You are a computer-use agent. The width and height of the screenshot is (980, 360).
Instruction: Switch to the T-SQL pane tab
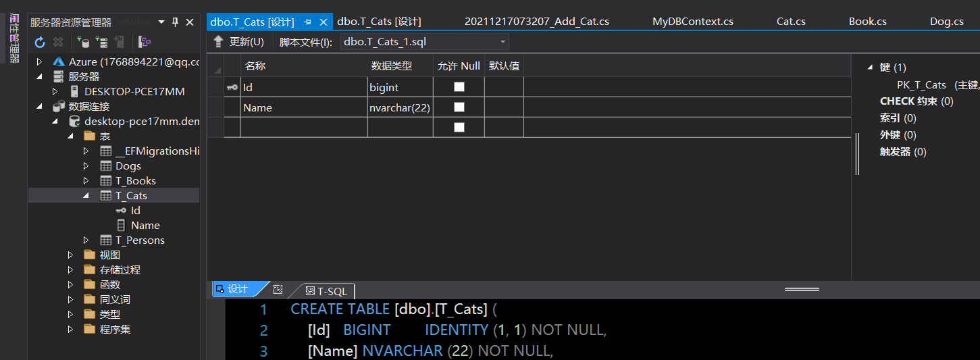point(327,291)
